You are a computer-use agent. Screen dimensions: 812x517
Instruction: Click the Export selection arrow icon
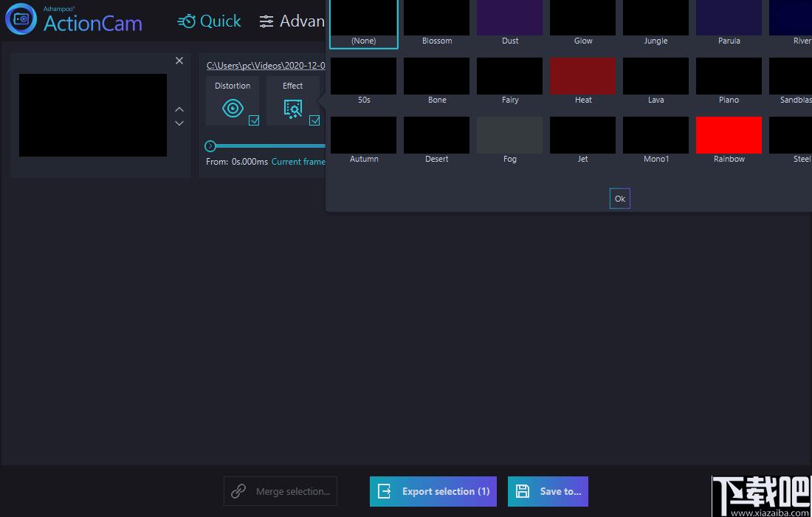[x=385, y=491]
